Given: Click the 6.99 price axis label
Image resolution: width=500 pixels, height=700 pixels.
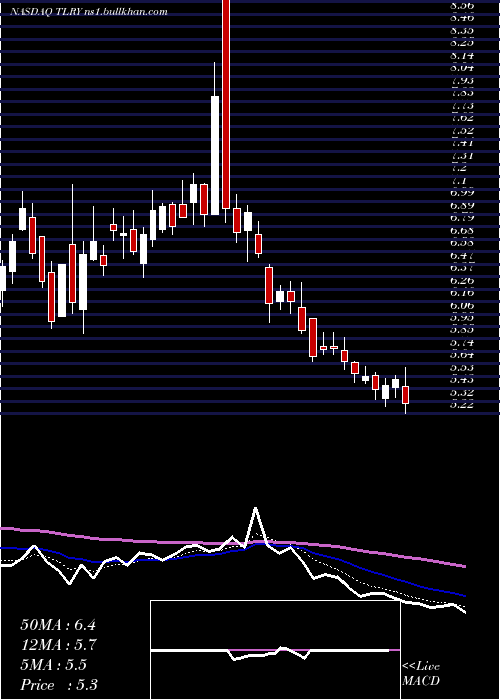Looking at the screenshot, I should coord(463,193).
